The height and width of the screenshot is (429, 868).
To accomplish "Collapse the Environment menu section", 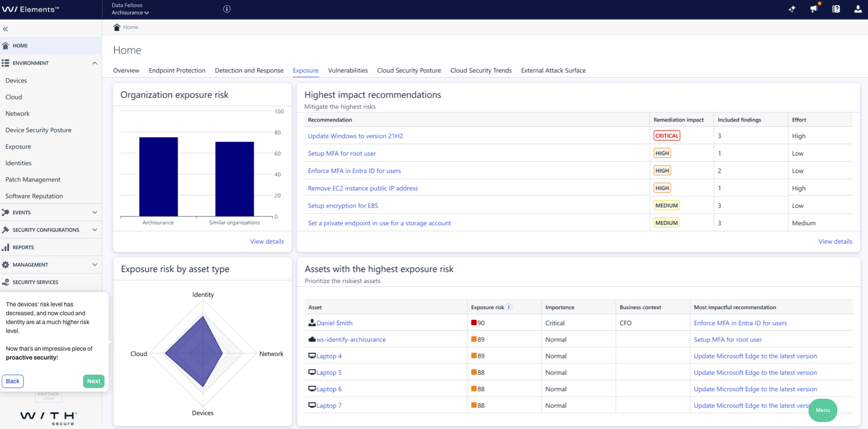I will click(94, 63).
